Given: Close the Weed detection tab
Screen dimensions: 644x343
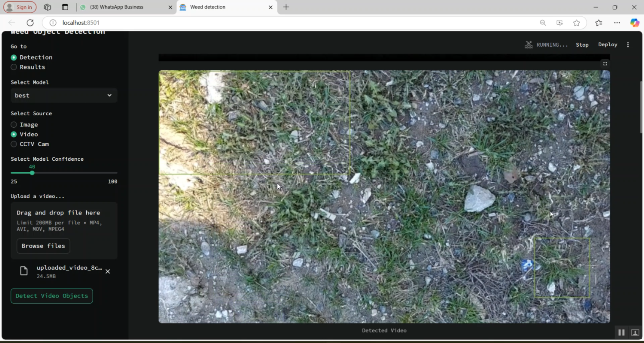Looking at the screenshot, I should (x=270, y=7).
